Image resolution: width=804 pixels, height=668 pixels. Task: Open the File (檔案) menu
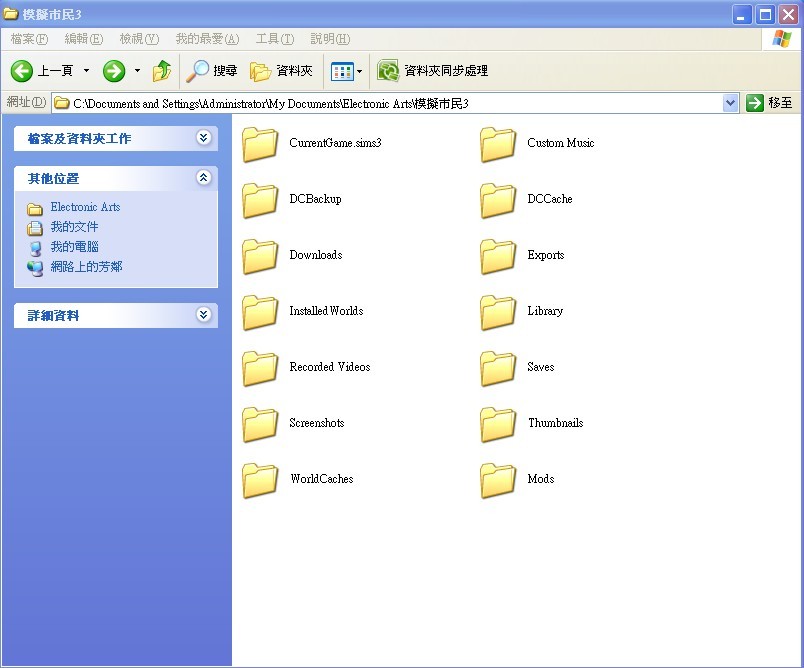pyautogui.click(x=29, y=39)
